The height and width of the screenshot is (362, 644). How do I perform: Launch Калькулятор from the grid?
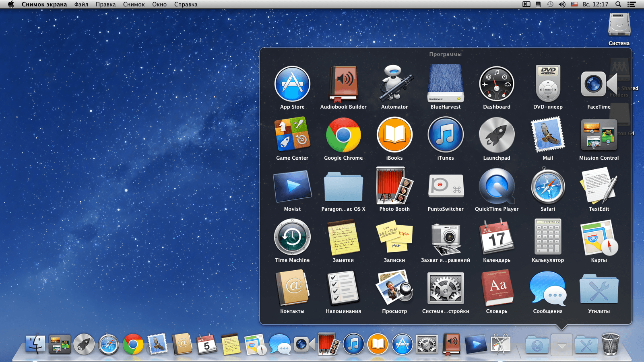[548, 237]
